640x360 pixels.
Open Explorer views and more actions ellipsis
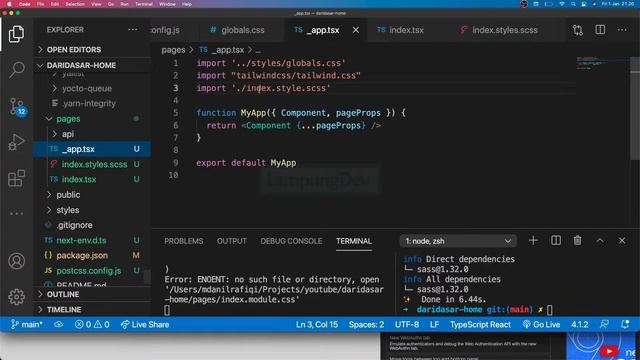[x=133, y=29]
